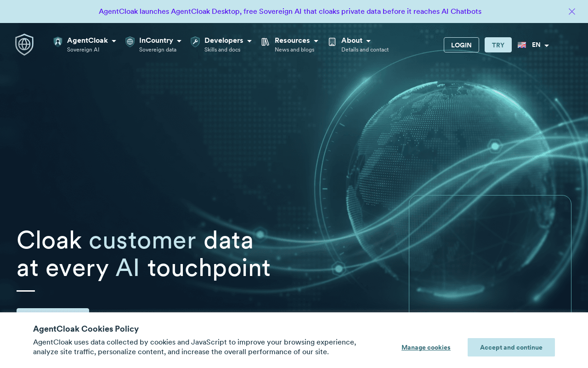The image size is (588, 368).
Task: Click the 'Details and contact' subtitle text
Action: [x=365, y=50]
